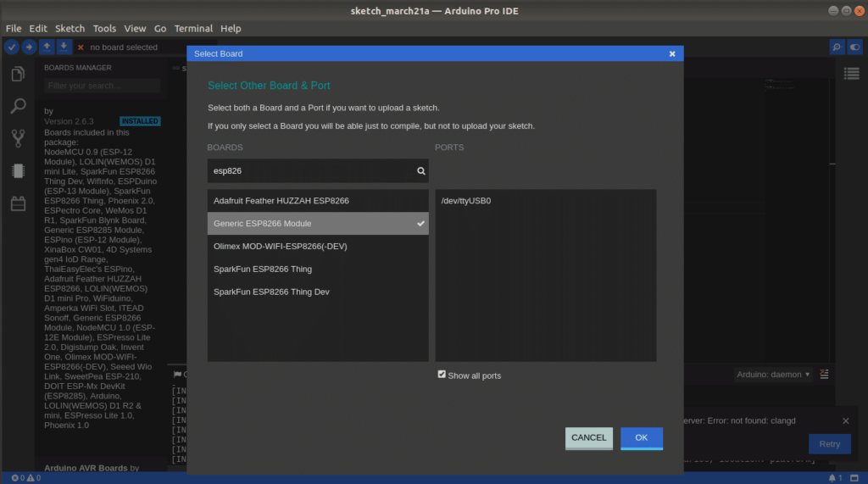Click the boards search field containing esp826
The width and height of the screenshot is (868, 484).
pyautogui.click(x=318, y=171)
